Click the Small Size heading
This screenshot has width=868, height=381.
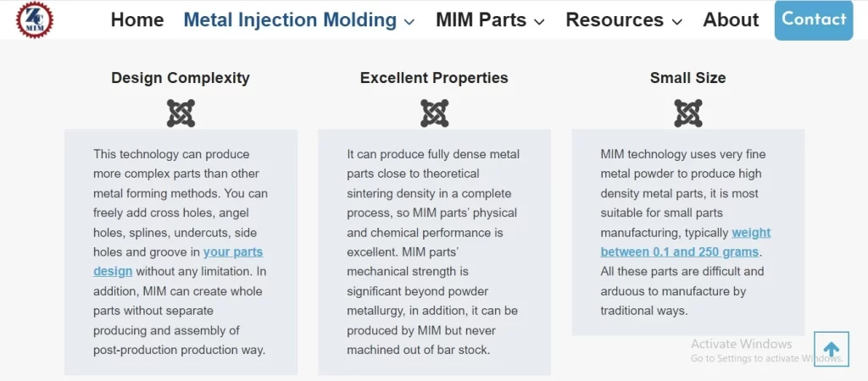(x=687, y=78)
